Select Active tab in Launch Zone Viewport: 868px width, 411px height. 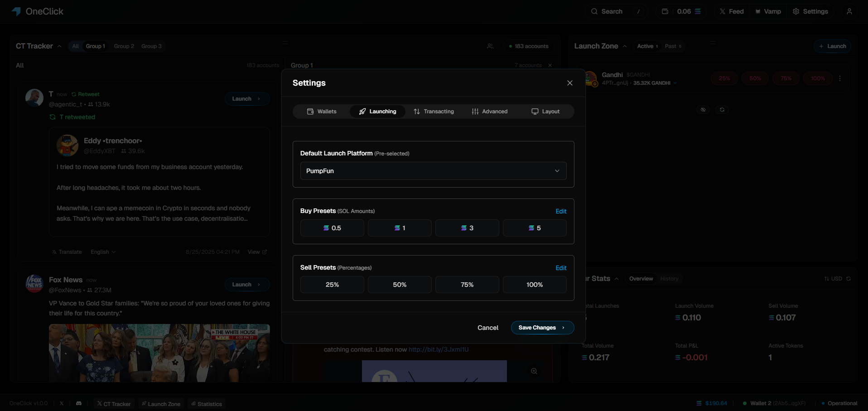pyautogui.click(x=647, y=46)
